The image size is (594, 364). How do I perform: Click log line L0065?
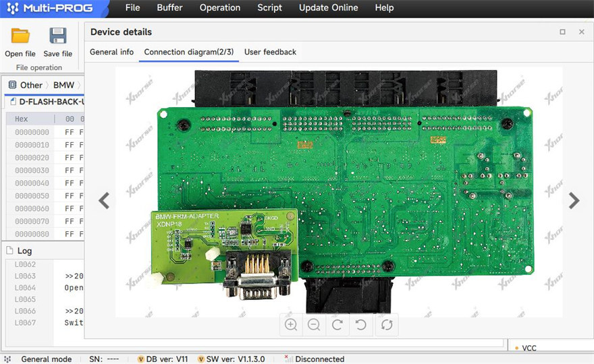coord(25,299)
